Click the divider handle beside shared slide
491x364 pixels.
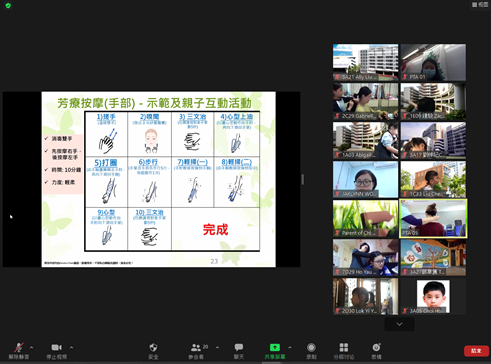(303, 179)
